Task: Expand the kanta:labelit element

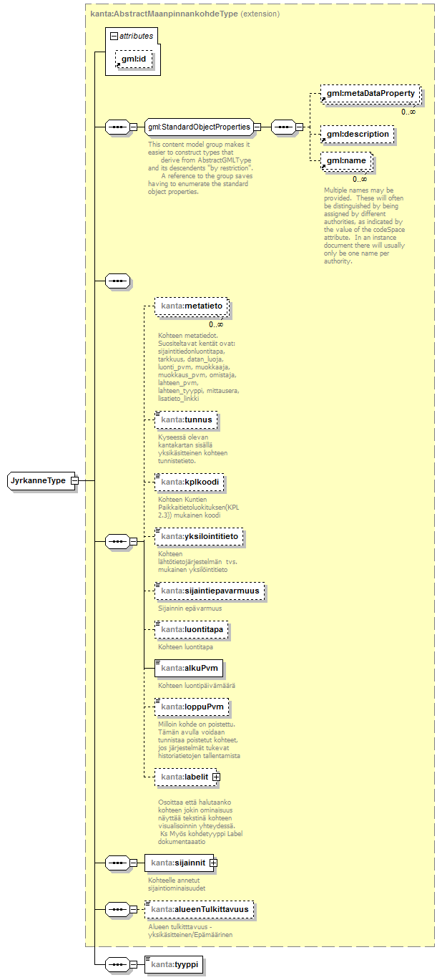Action: pyautogui.click(x=215, y=777)
